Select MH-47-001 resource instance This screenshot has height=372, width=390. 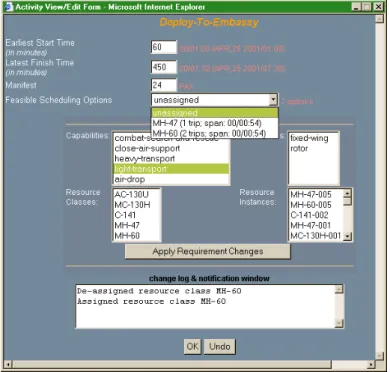[316, 225]
